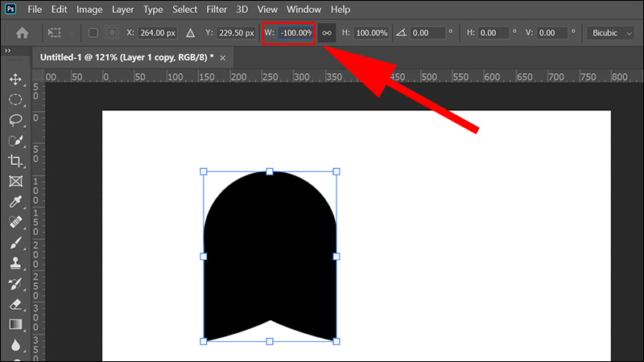Select the Crop tool
Viewport: 644px width, 362px height.
15,161
